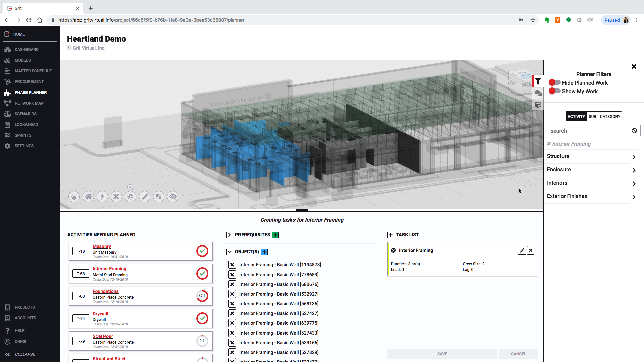
Task: Click the CANCEL button
Action: pyautogui.click(x=518, y=354)
